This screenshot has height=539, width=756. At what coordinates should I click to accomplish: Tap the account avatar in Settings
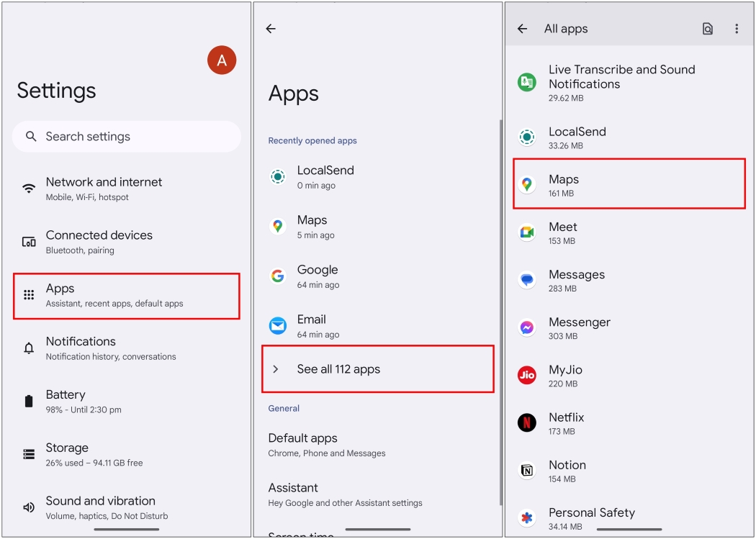[221, 60]
